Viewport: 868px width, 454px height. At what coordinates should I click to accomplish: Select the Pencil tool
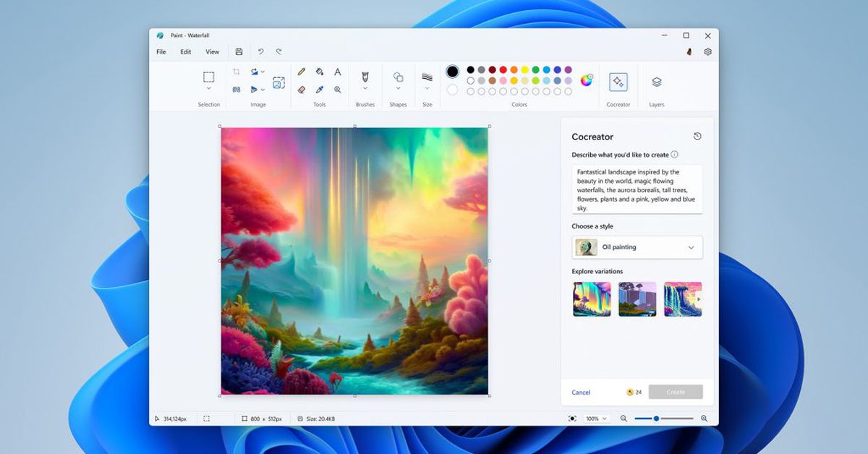[x=302, y=72]
